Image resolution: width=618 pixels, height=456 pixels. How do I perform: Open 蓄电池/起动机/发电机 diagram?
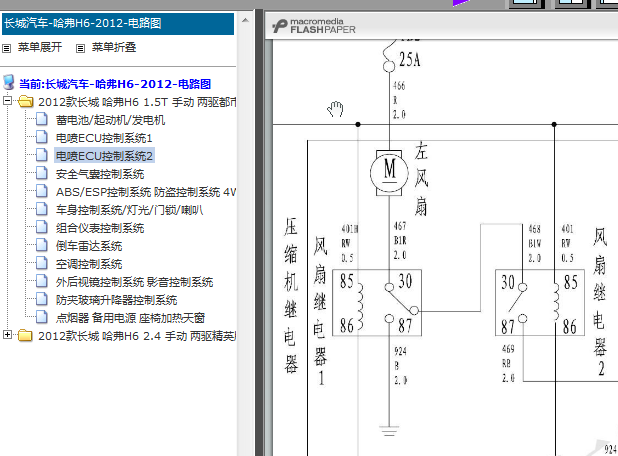click(x=110, y=120)
